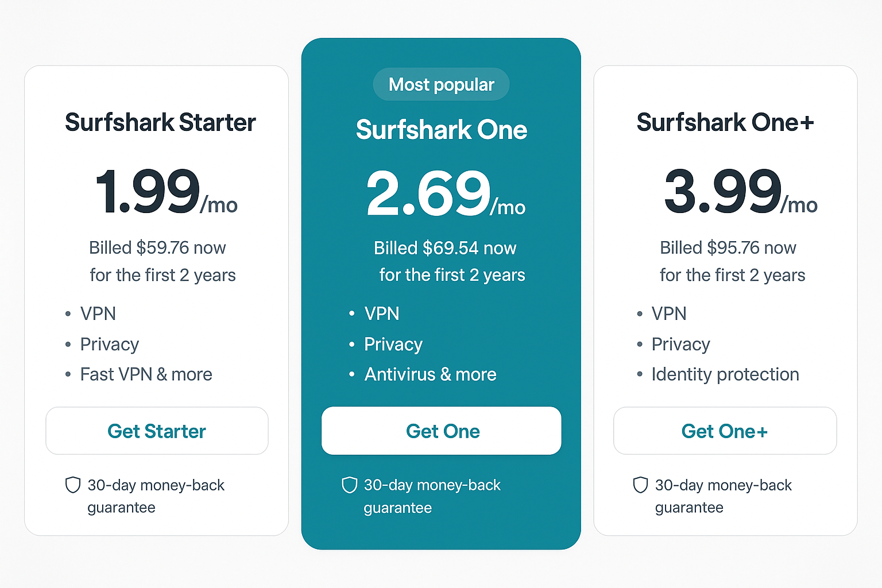Click the shield icon on Surfshark One+ card
882x588 pixels.
point(640,485)
